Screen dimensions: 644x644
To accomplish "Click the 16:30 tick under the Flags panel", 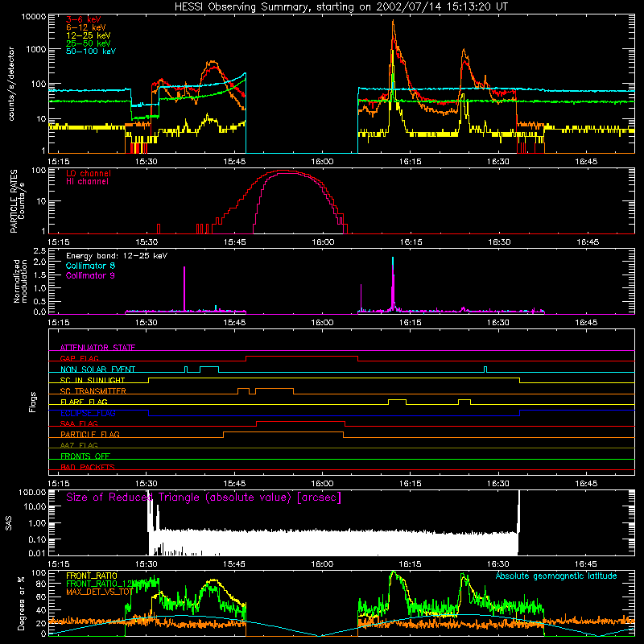I will [x=497, y=484].
